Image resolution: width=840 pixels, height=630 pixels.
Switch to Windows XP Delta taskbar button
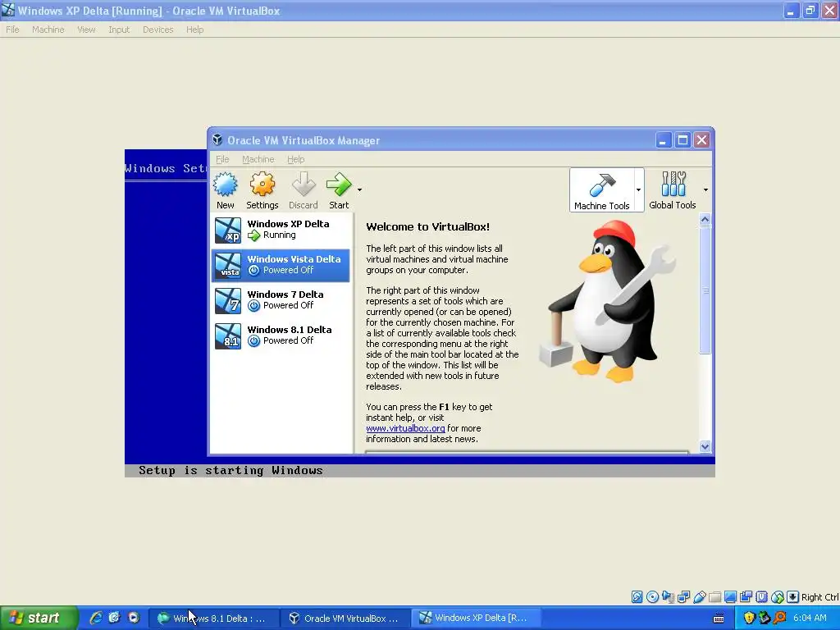click(x=476, y=619)
